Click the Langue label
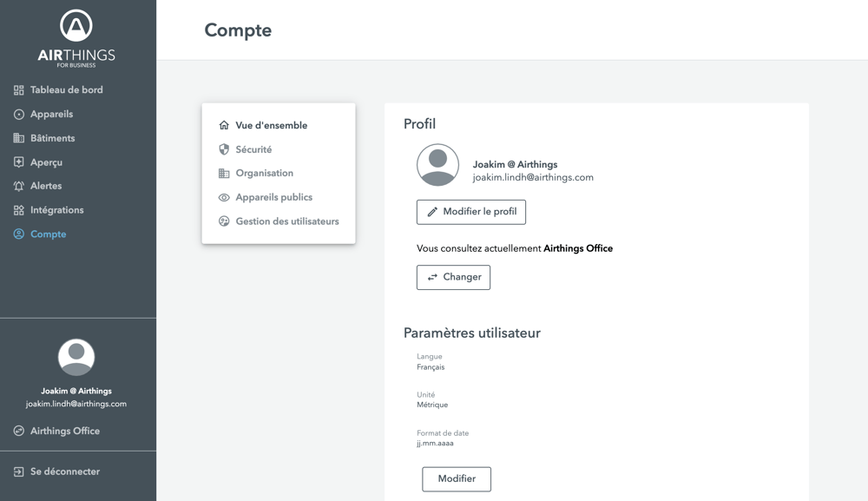 430,357
